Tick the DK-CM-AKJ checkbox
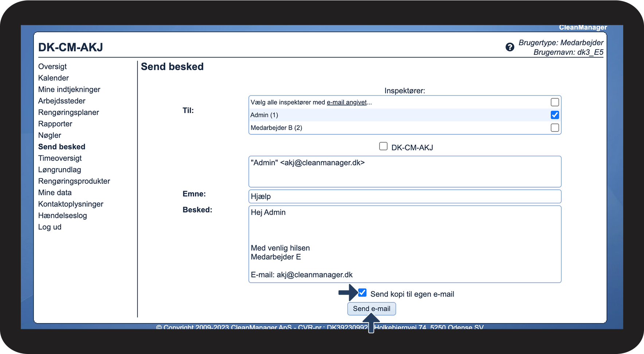This screenshot has height=354, width=644. click(x=383, y=146)
